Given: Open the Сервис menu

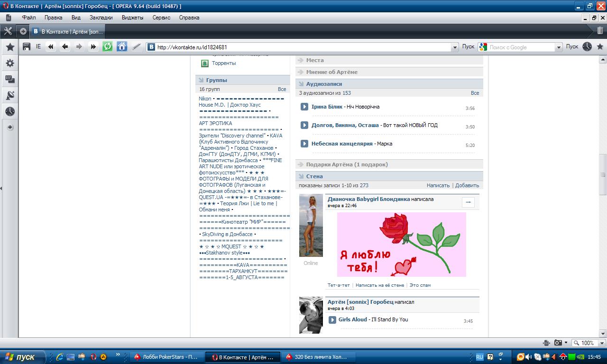Looking at the screenshot, I should tap(161, 18).
